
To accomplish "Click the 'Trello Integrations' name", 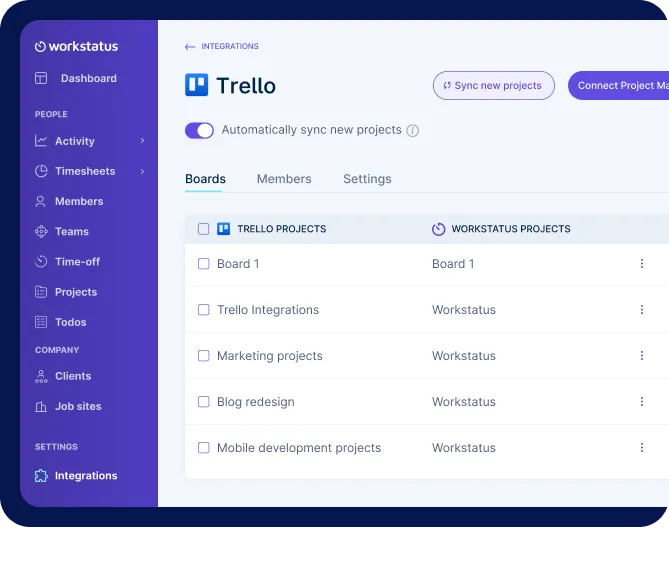I will point(268,310).
